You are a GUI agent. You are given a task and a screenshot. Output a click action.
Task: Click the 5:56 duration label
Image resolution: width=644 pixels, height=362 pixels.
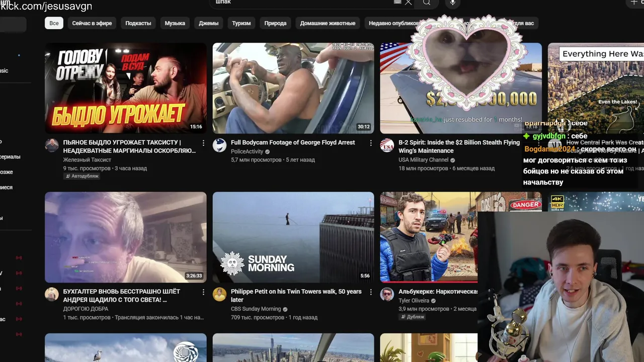click(x=365, y=276)
